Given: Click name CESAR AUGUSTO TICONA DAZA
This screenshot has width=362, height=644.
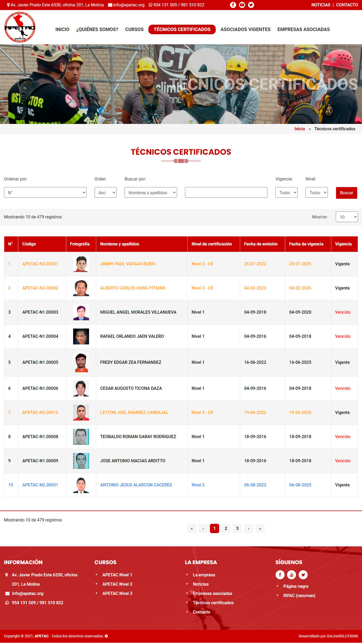Looking at the screenshot, I should click(131, 388).
